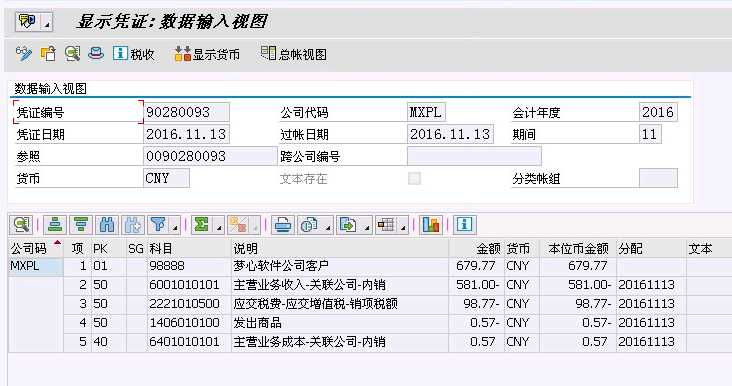Click the 梦心软件公司客户 description cell
The image size is (732, 386).
tap(340, 266)
